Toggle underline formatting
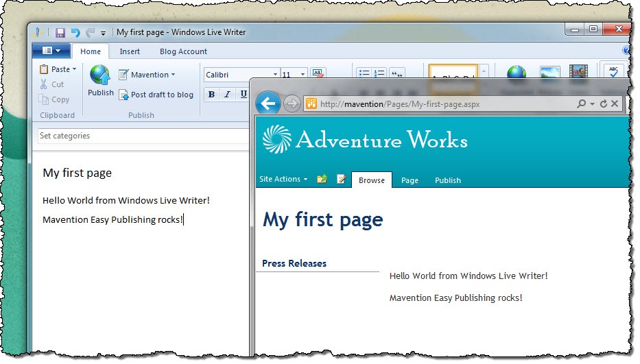 click(x=244, y=95)
